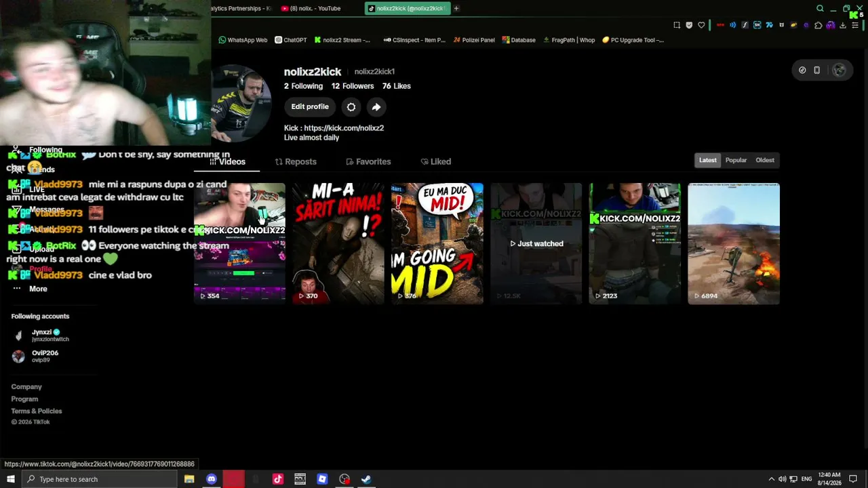This screenshot has width=868, height=488.
Task: Open a new browser tab
Action: tap(456, 8)
